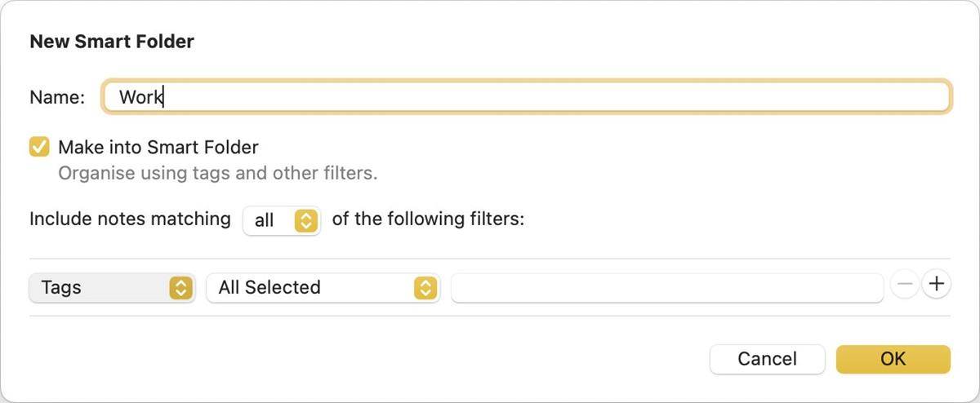Click the Name text field containing Work
The width and height of the screenshot is (980, 403).
[x=526, y=97]
